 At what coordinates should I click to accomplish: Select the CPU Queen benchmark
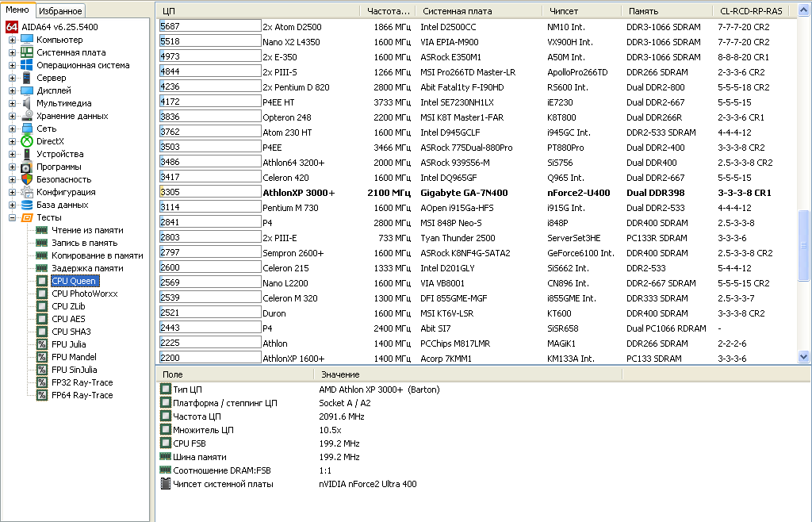(74, 281)
